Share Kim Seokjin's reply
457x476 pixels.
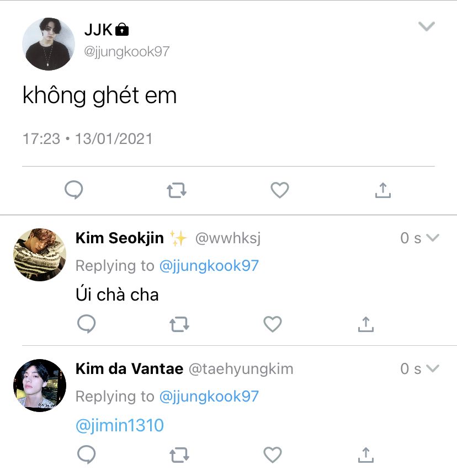click(366, 324)
